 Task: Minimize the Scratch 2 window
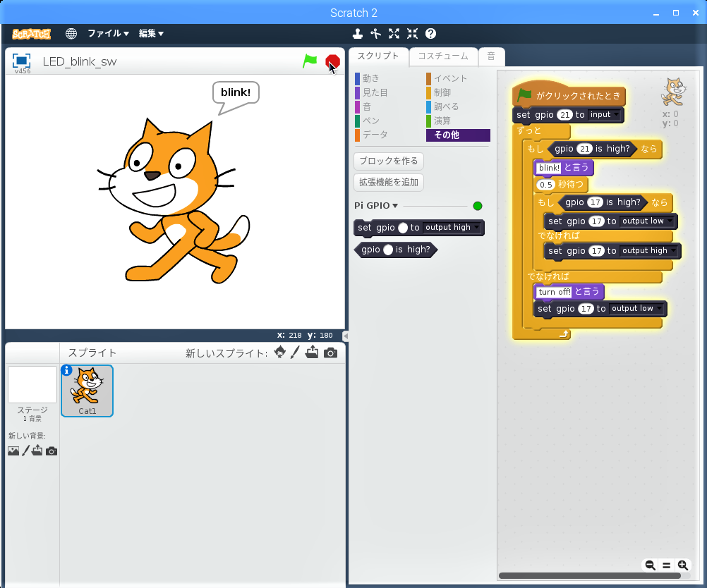click(x=656, y=13)
